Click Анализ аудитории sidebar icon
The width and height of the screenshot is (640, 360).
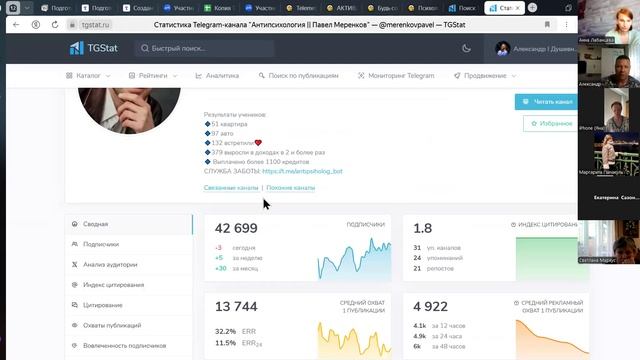pos(75,264)
